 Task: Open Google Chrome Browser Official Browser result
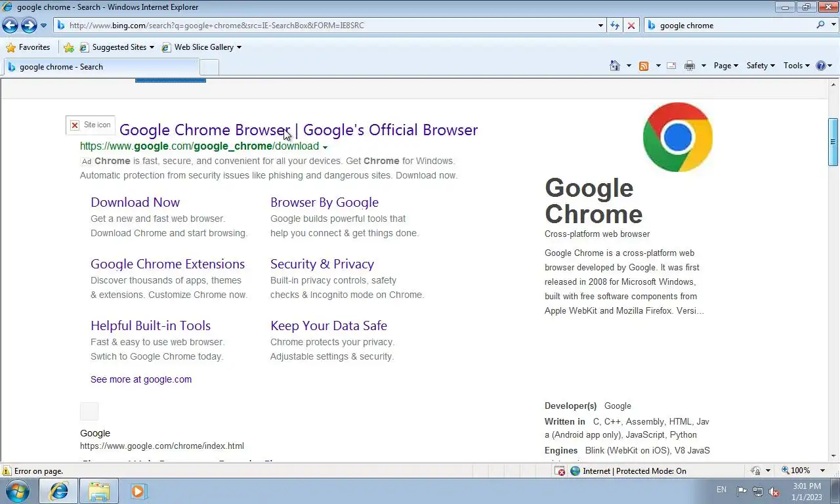(x=299, y=130)
